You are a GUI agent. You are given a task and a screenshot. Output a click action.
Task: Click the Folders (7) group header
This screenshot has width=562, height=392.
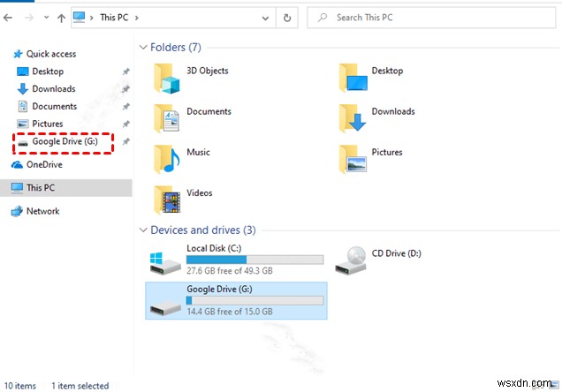[176, 48]
